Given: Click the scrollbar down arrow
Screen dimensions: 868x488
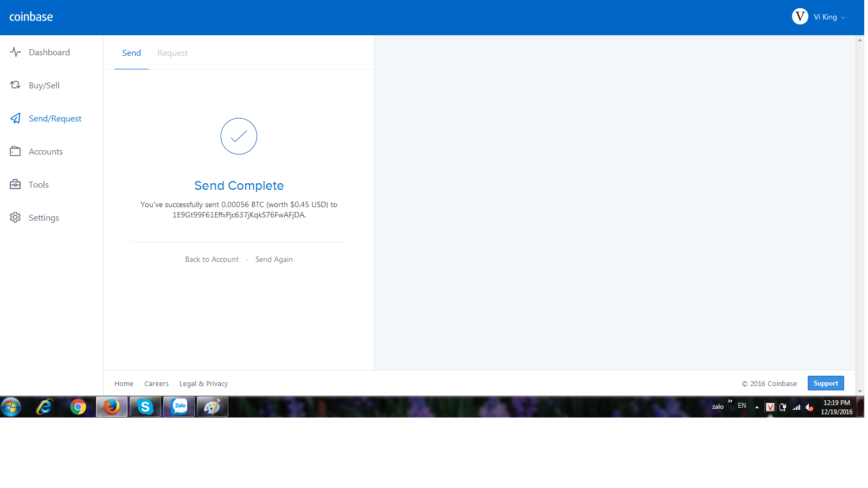Looking at the screenshot, I should 860,391.
